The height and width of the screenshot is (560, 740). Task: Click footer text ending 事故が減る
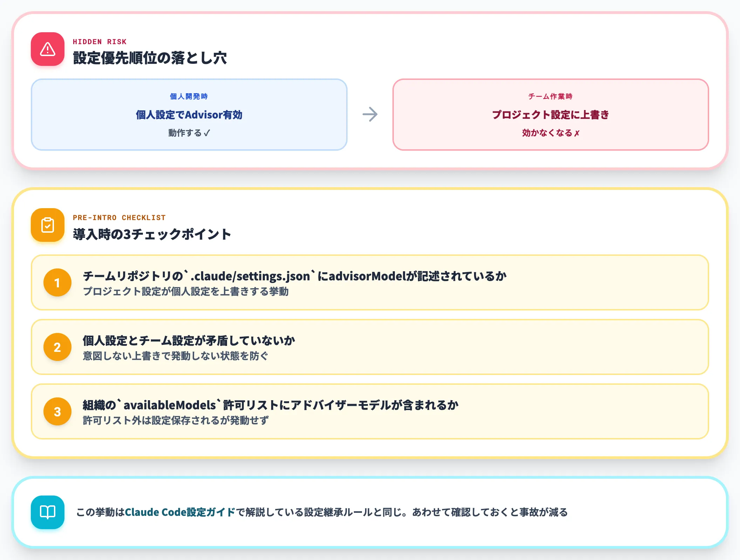coord(322,512)
